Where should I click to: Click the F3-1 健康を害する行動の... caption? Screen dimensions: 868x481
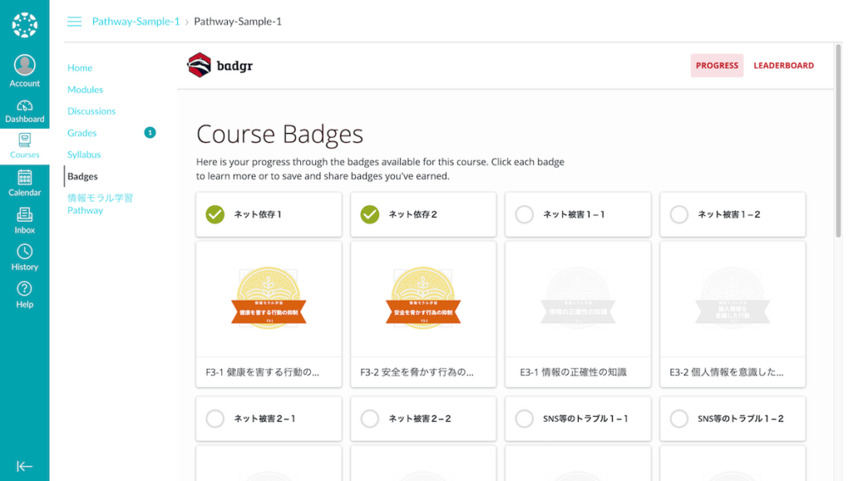(x=263, y=372)
